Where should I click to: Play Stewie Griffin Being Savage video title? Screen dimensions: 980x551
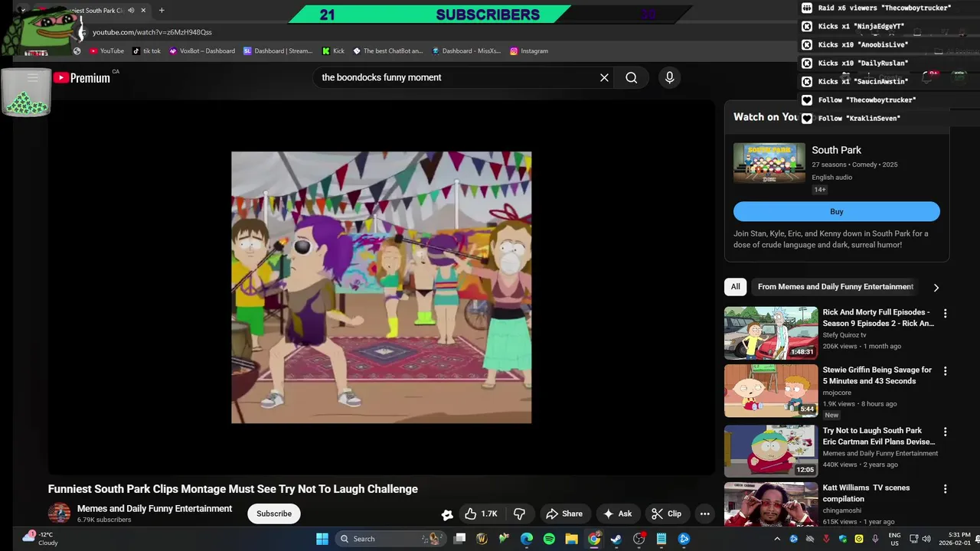[x=877, y=375]
